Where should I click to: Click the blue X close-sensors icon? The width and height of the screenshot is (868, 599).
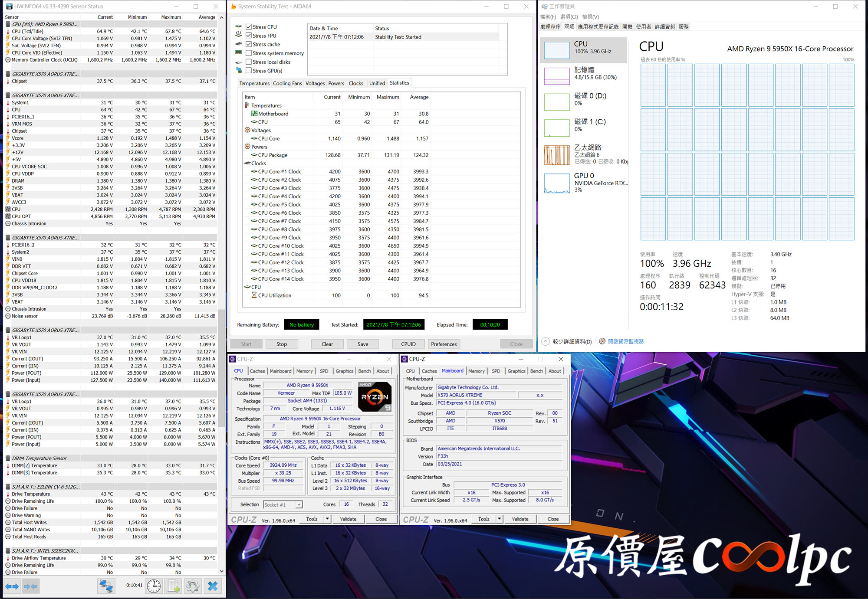point(213,586)
